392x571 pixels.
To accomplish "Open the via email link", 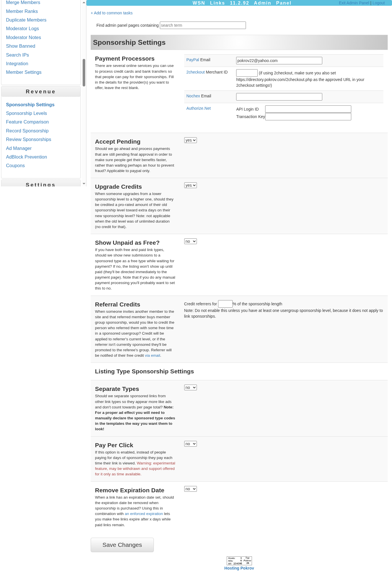I will click(152, 356).
